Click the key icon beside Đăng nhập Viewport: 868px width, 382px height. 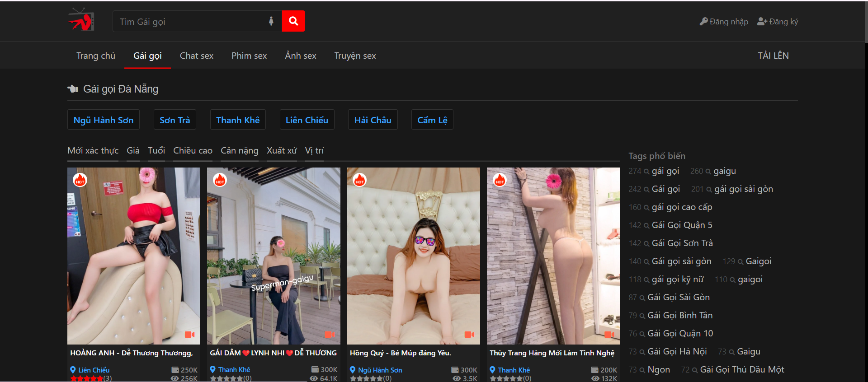point(703,21)
